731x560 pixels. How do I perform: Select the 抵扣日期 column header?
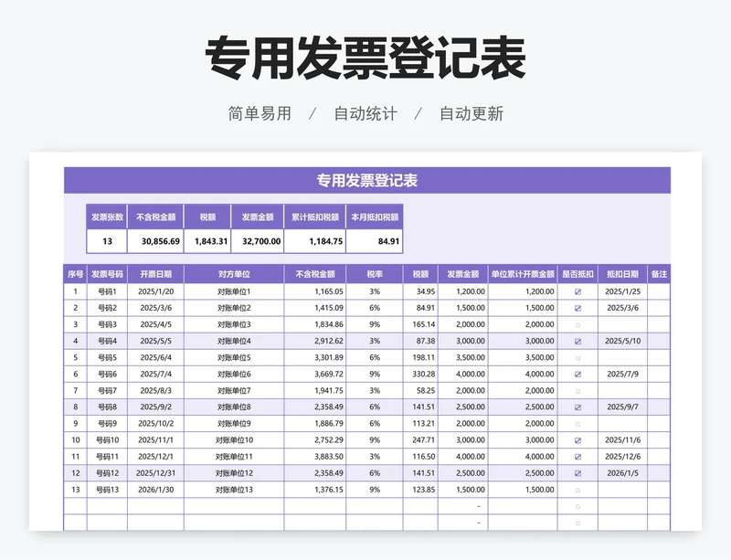(622, 274)
